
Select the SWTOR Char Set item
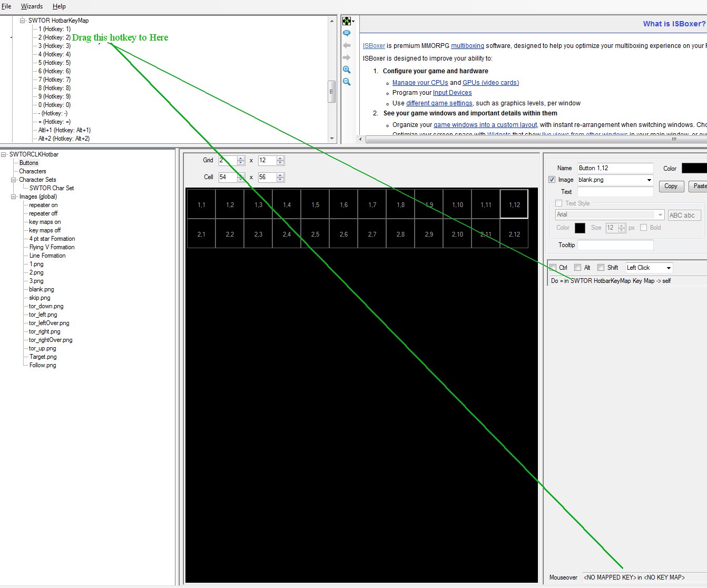[x=52, y=188]
